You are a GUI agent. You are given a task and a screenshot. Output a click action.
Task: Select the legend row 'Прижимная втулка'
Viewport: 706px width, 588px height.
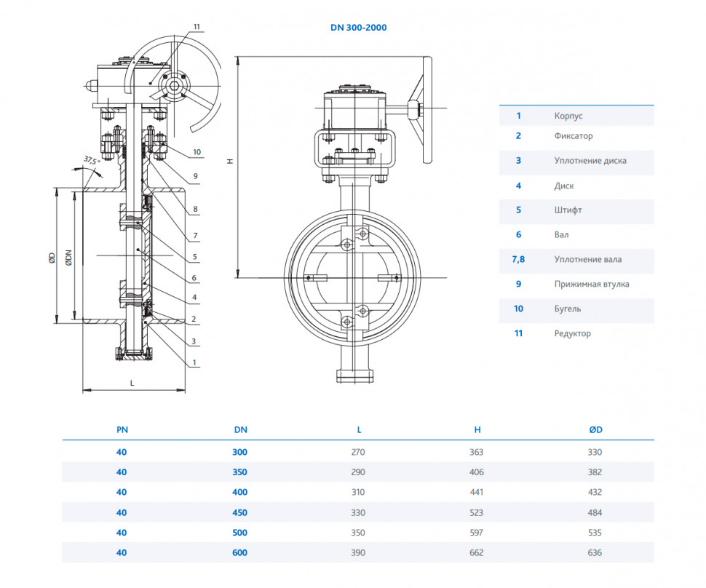pos(576,284)
